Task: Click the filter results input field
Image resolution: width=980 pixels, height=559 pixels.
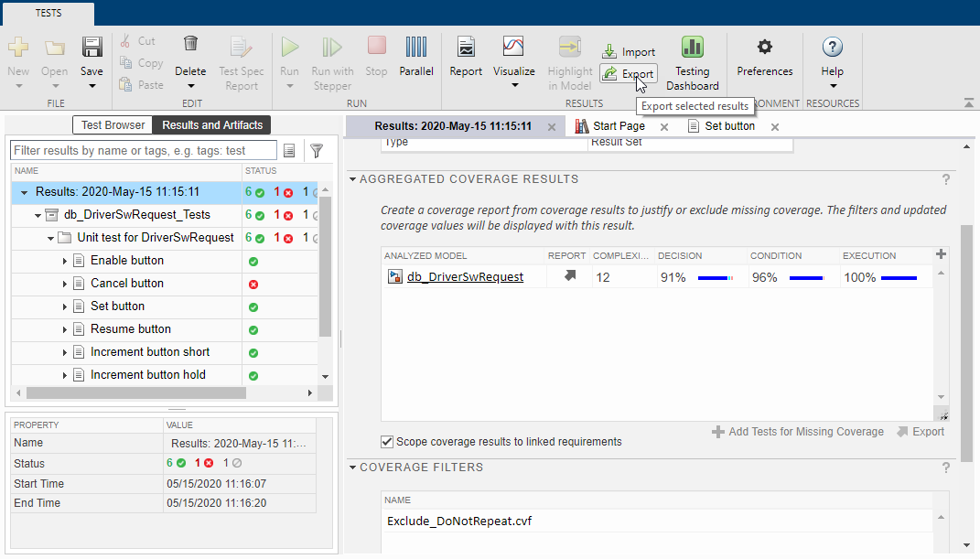Action: tap(144, 151)
